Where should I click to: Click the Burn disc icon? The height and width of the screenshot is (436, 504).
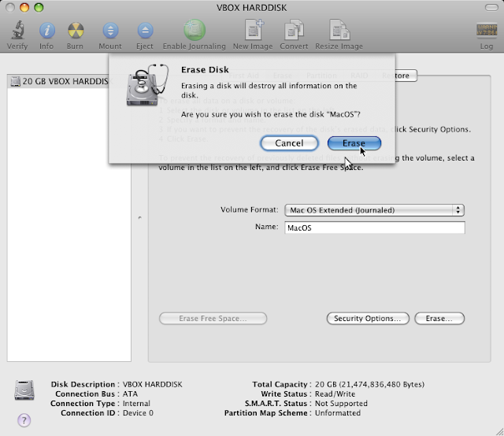[76, 31]
